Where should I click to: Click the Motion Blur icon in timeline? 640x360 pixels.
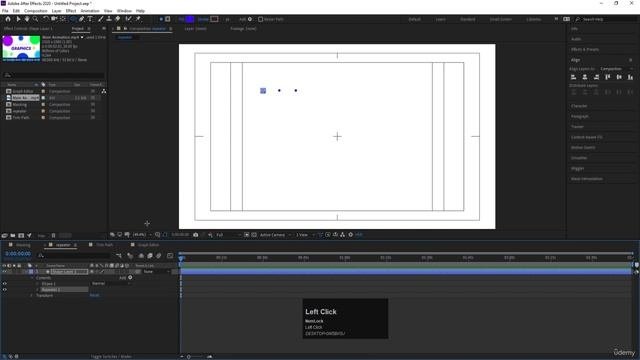159,256
